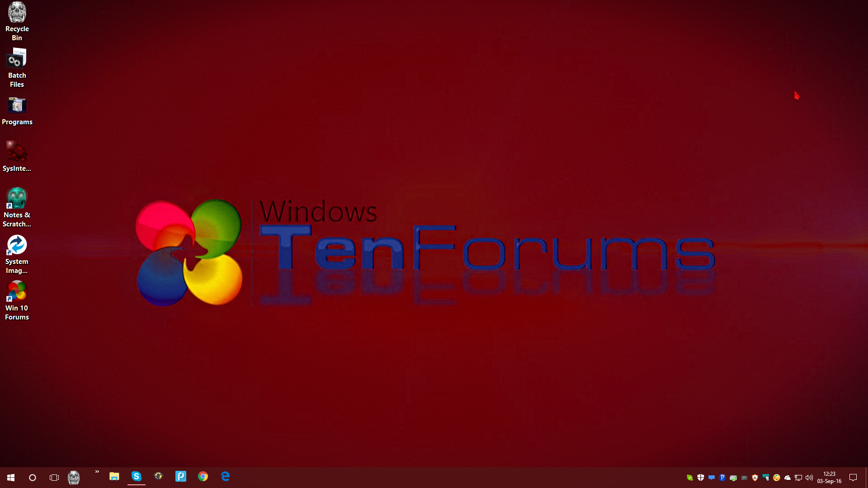Open Task View
Viewport: 868px width, 488px height.
(x=54, y=478)
